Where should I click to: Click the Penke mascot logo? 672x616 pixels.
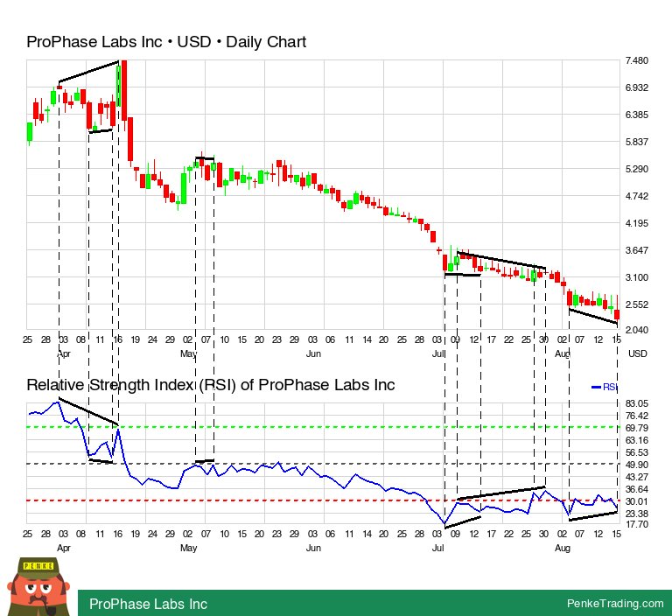38,586
